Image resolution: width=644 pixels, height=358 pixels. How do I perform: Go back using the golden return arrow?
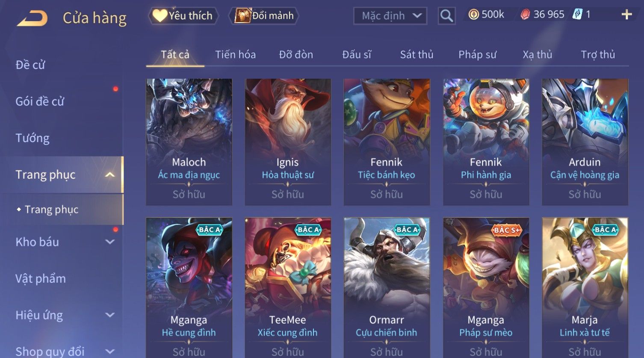click(x=32, y=18)
